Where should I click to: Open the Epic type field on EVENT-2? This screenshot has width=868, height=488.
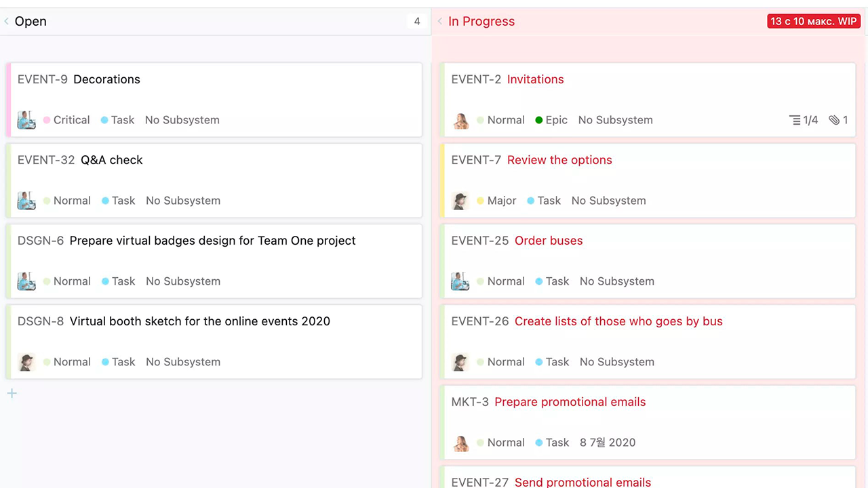pyautogui.click(x=551, y=120)
